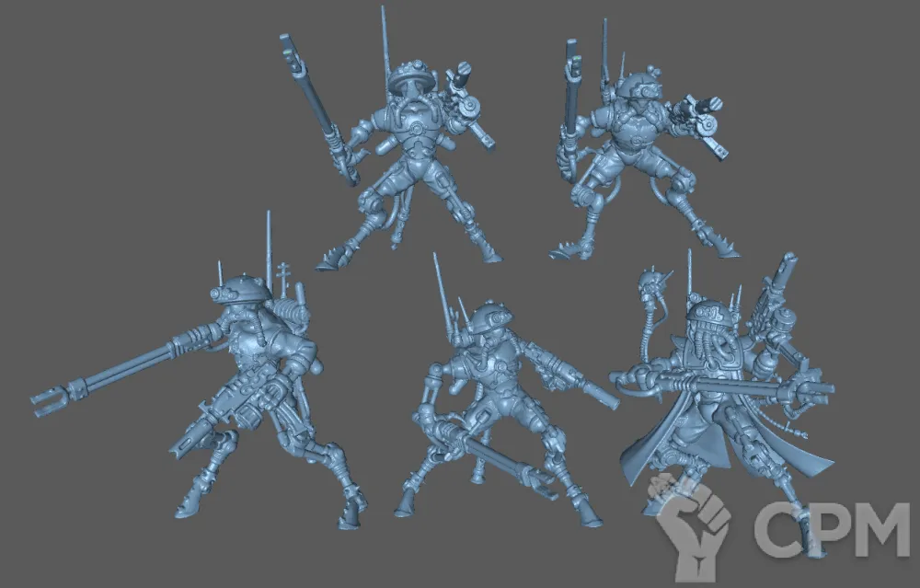Select the coat-wearing figure's tentacled helmet
Image resolution: width=920 pixels, height=588 pixels.
pos(710,318)
